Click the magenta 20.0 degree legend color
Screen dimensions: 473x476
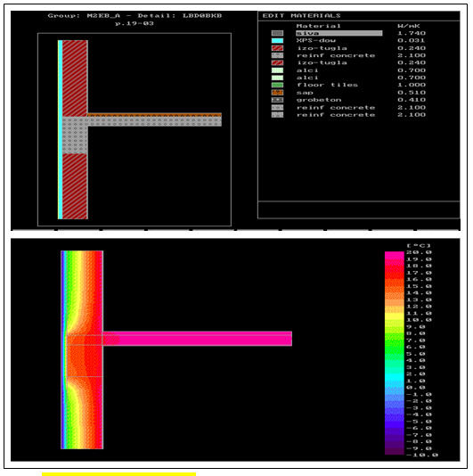coord(394,254)
